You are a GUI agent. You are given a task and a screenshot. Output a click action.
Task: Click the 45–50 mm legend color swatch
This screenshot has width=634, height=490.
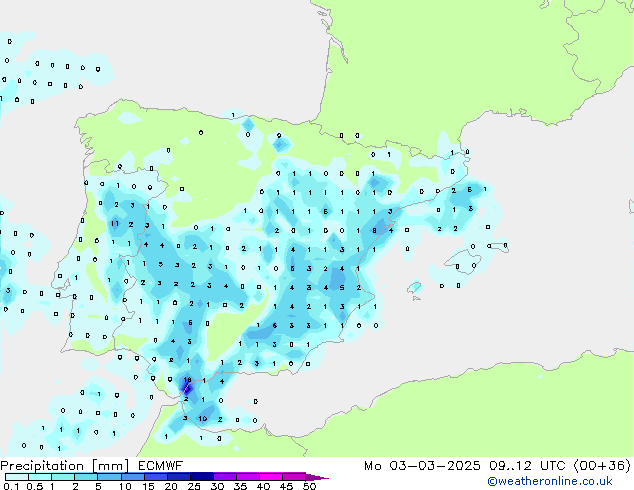point(294,477)
